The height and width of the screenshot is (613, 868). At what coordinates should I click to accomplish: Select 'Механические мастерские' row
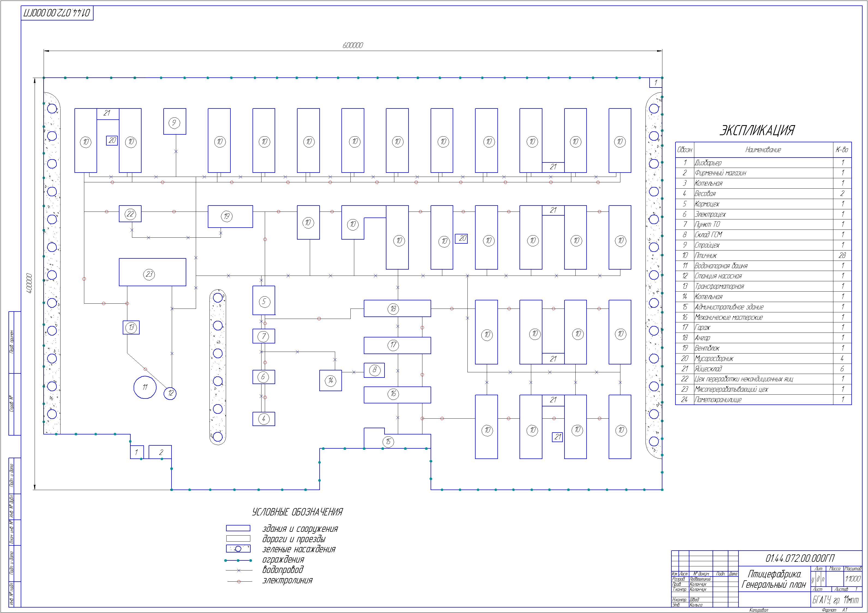[x=764, y=317]
